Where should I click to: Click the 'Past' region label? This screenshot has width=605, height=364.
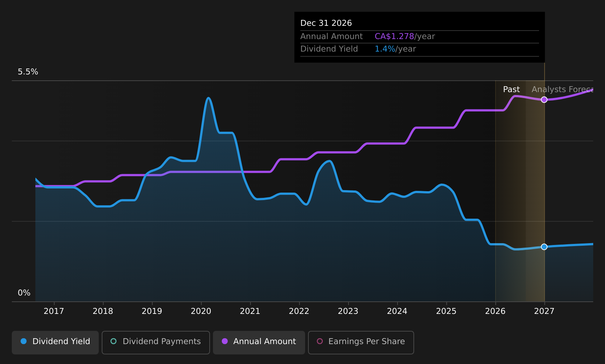click(511, 90)
